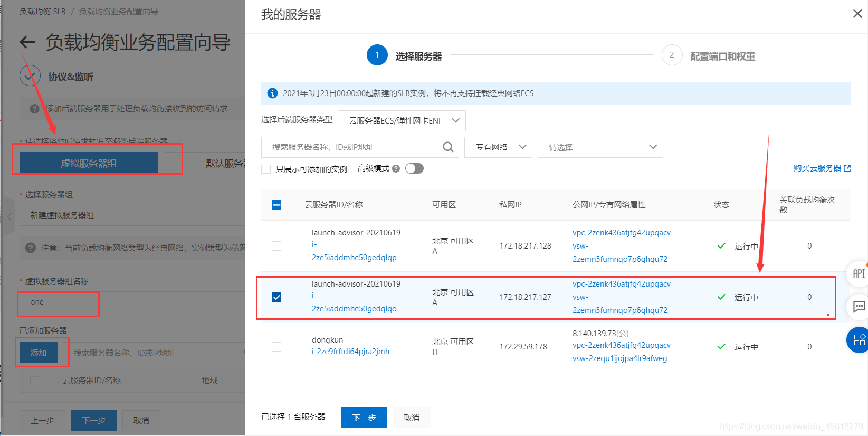Viewport: 868px width, 436px height.
Task: Click the help icon beside 添加后端服务器 hint
Action: click(34, 109)
